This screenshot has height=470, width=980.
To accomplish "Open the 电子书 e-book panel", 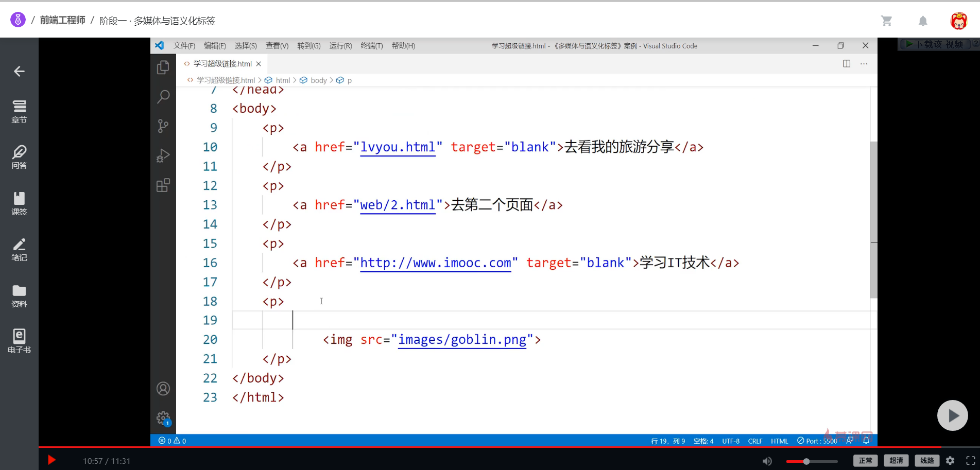I will coord(19,341).
